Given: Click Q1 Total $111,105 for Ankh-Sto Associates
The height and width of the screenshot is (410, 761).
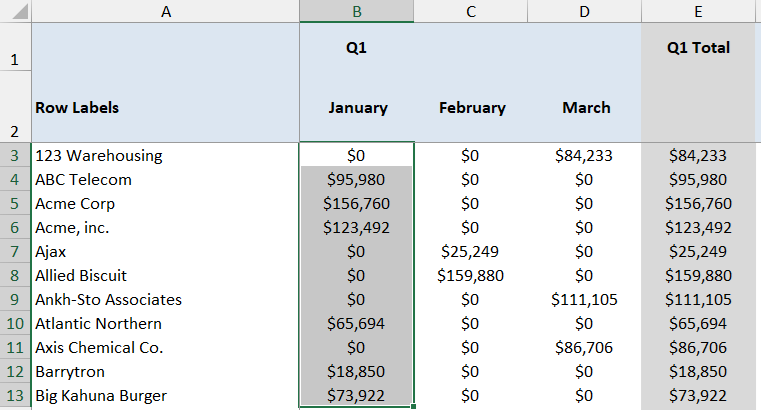Looking at the screenshot, I should 698,299.
